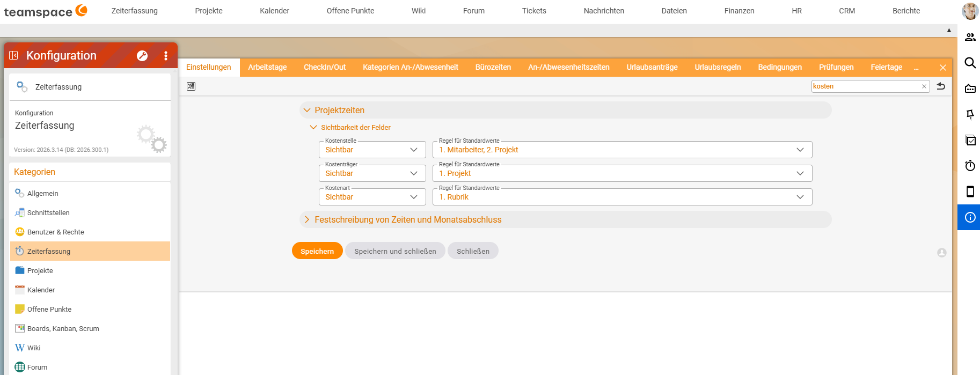Select Allgemein category in sidebar
Screen dimensions: 980x375
coord(90,193)
